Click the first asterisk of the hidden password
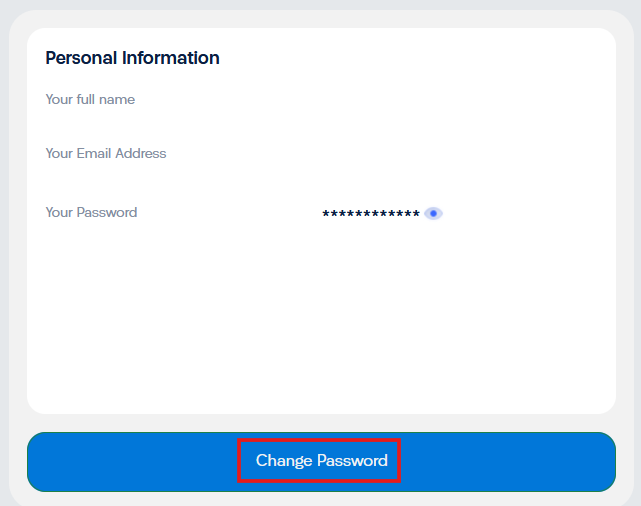Viewport: 641px width, 506px height. 326,213
